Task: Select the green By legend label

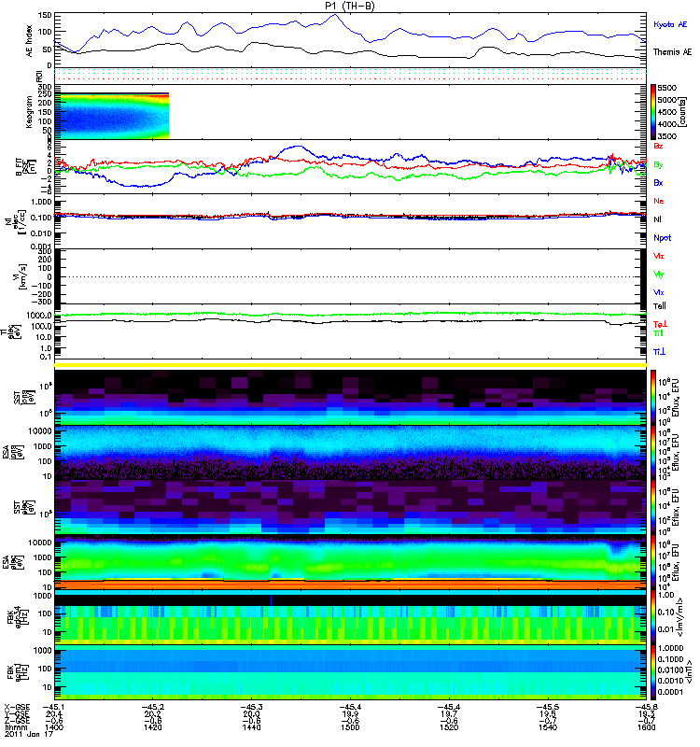Action: tap(659, 164)
